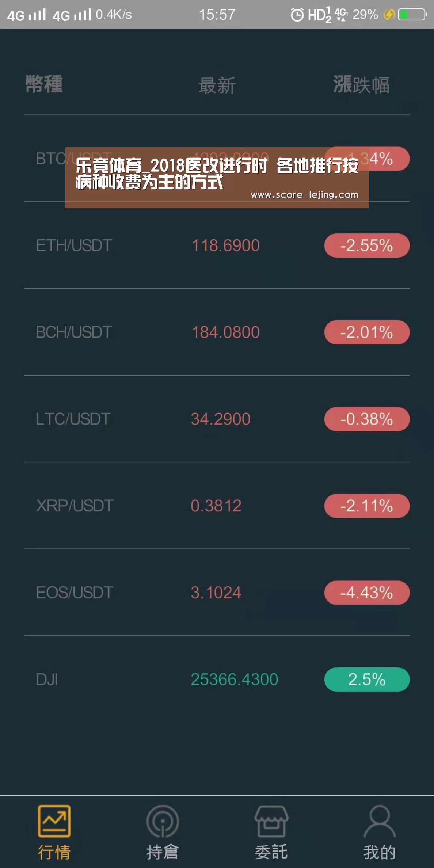Open the XRP/USDT row

coord(217,506)
